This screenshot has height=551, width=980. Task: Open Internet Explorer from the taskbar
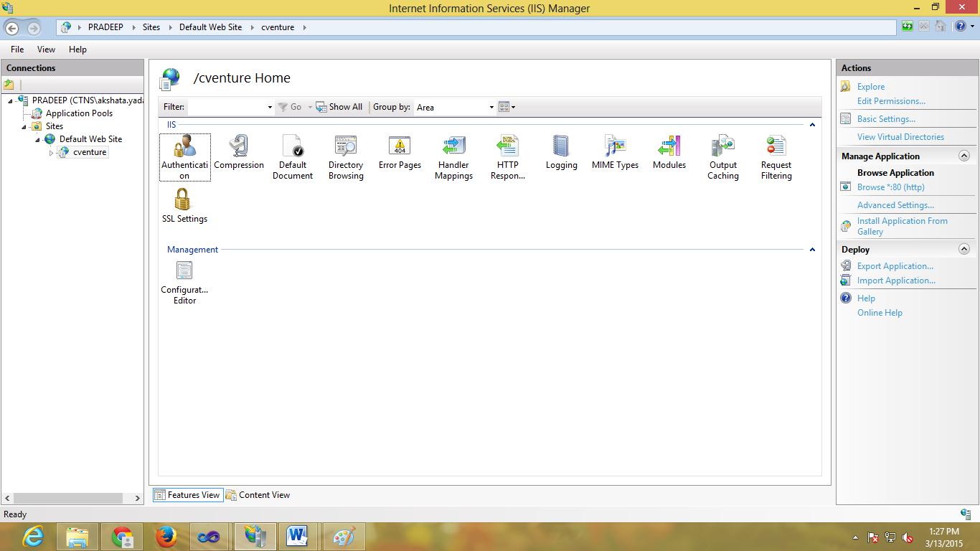33,537
